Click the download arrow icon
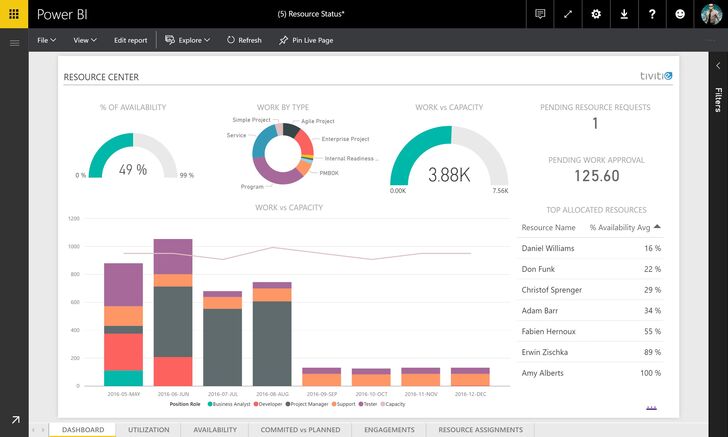 [x=624, y=14]
